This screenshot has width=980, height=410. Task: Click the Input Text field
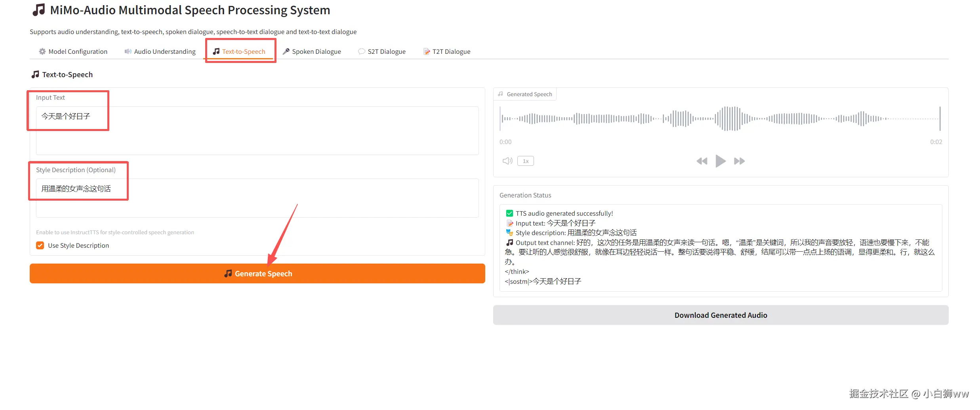pyautogui.click(x=257, y=131)
